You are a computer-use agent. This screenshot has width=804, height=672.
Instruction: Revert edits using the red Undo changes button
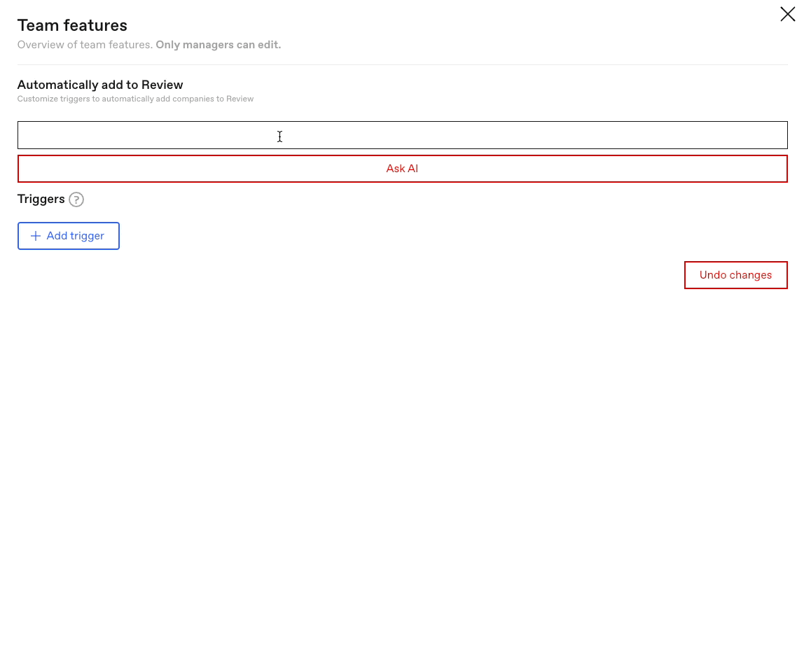click(x=735, y=275)
